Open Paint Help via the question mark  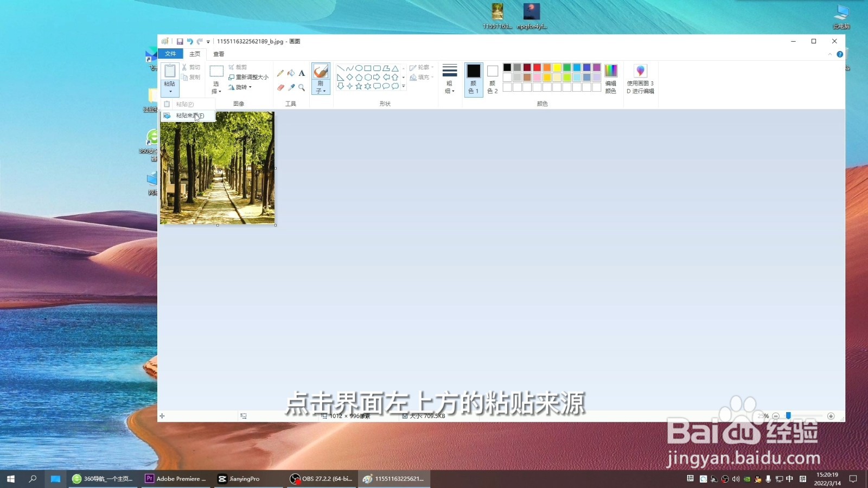tap(840, 54)
